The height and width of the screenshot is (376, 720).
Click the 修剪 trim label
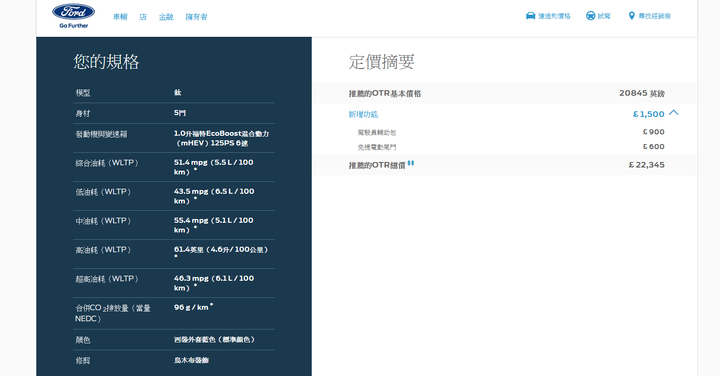pos(83,361)
